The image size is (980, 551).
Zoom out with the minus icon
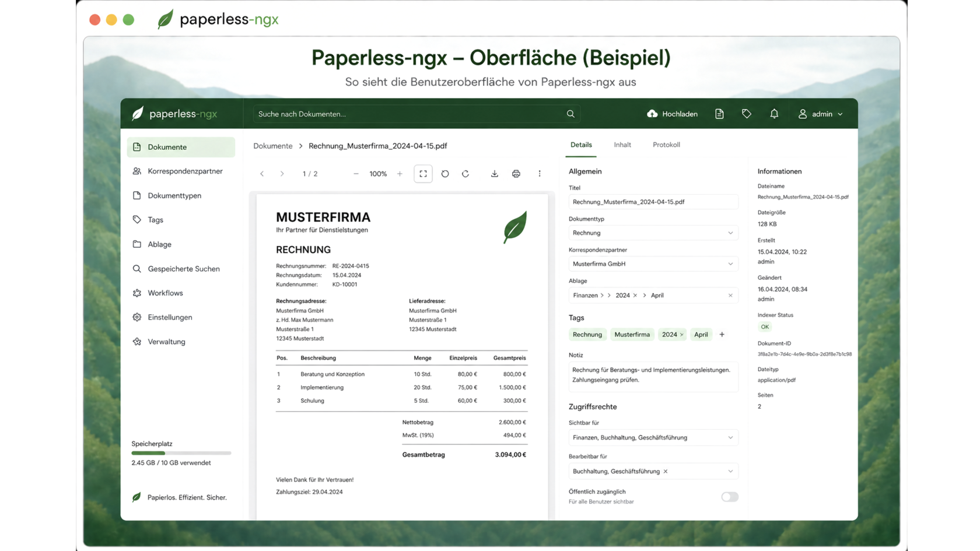point(356,174)
